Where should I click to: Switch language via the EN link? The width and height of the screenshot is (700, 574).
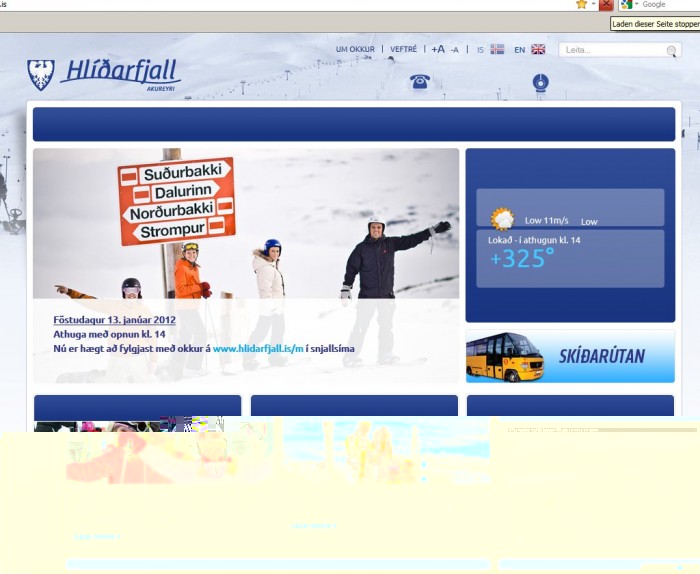click(519, 49)
